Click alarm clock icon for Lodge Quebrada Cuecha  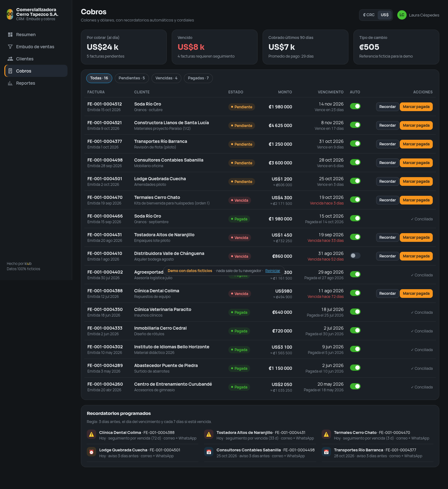point(91,452)
